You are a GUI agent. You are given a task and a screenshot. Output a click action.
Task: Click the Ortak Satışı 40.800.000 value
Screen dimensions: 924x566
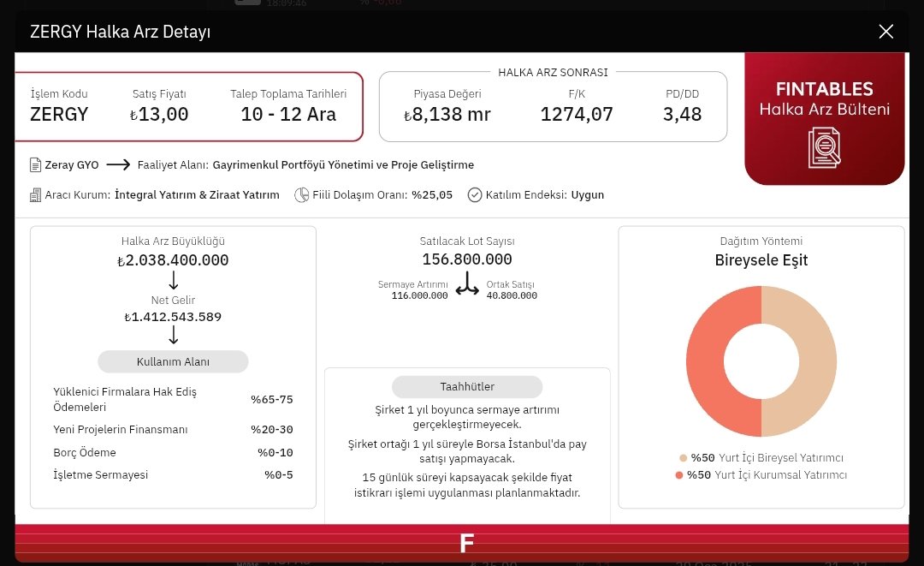[x=512, y=296]
